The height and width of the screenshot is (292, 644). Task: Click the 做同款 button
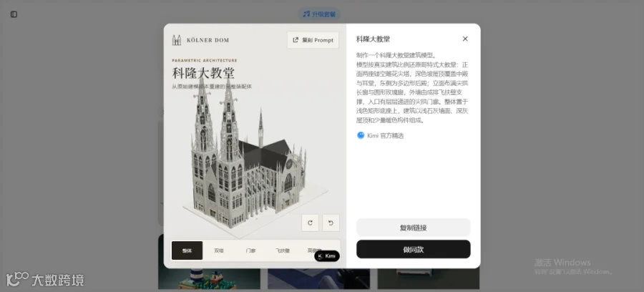coord(413,249)
